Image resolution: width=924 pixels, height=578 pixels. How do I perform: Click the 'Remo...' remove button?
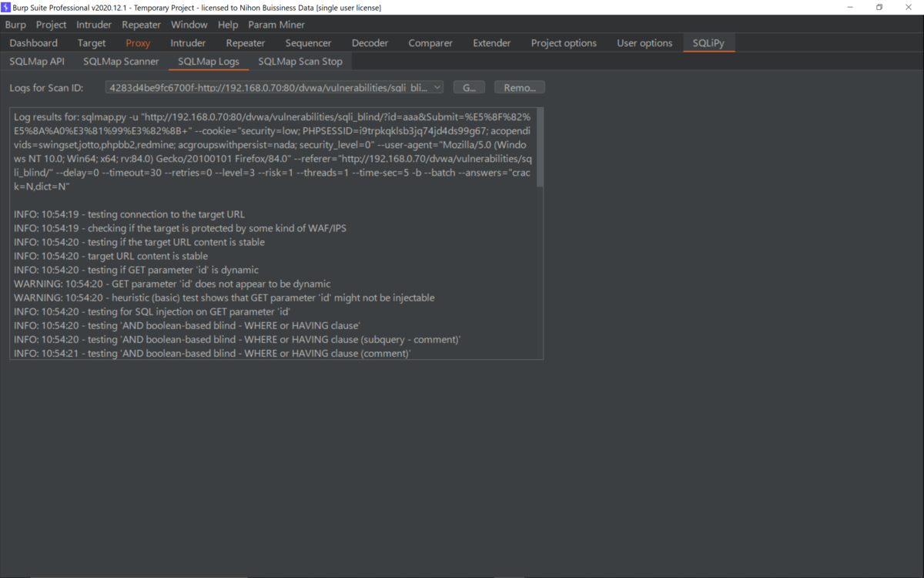[520, 88]
